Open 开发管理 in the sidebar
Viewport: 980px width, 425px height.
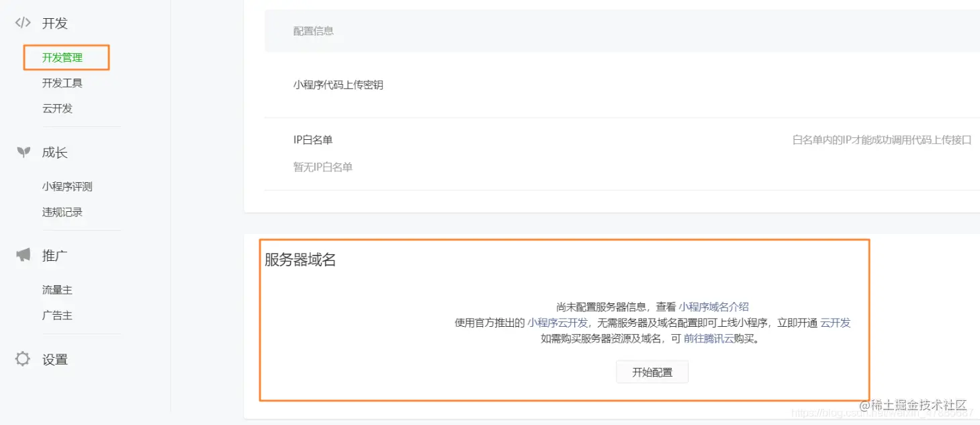[x=62, y=58]
